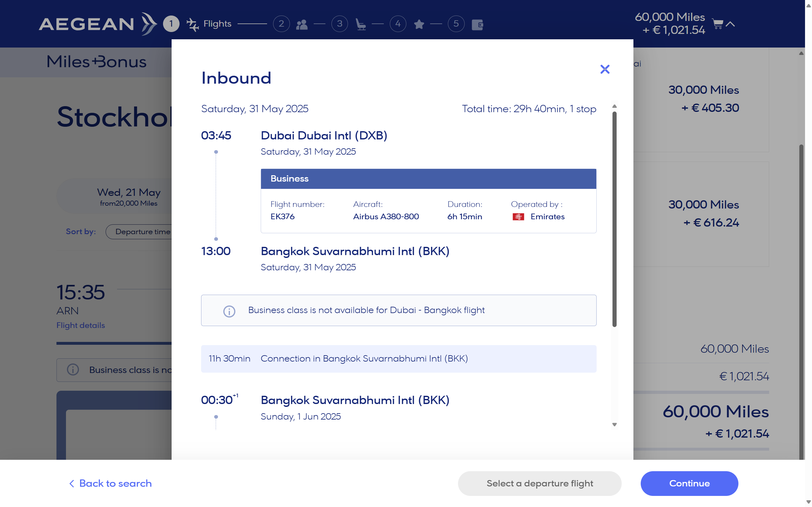Open Flight details link under ARN
Screen dimensions: 812x507
pyautogui.click(x=81, y=325)
